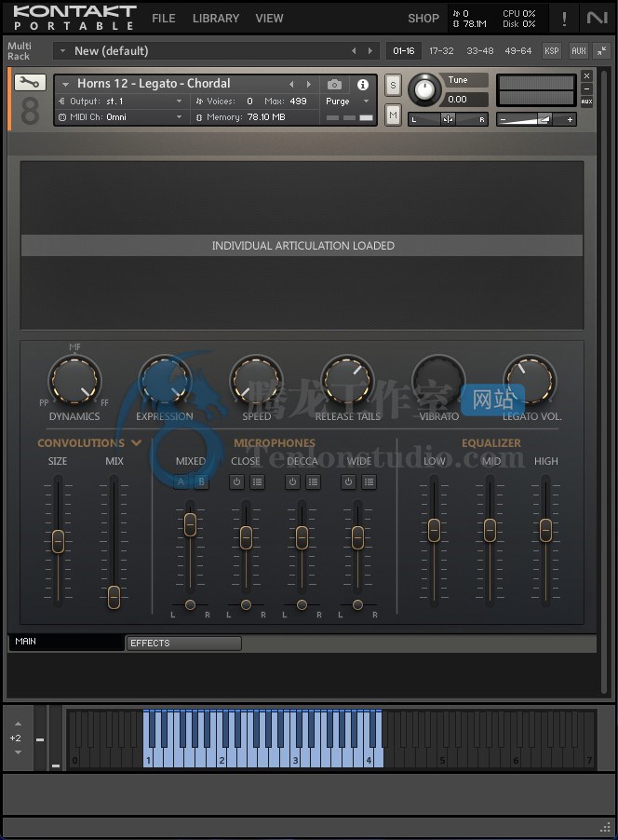Solo the instrument with S button

393,85
